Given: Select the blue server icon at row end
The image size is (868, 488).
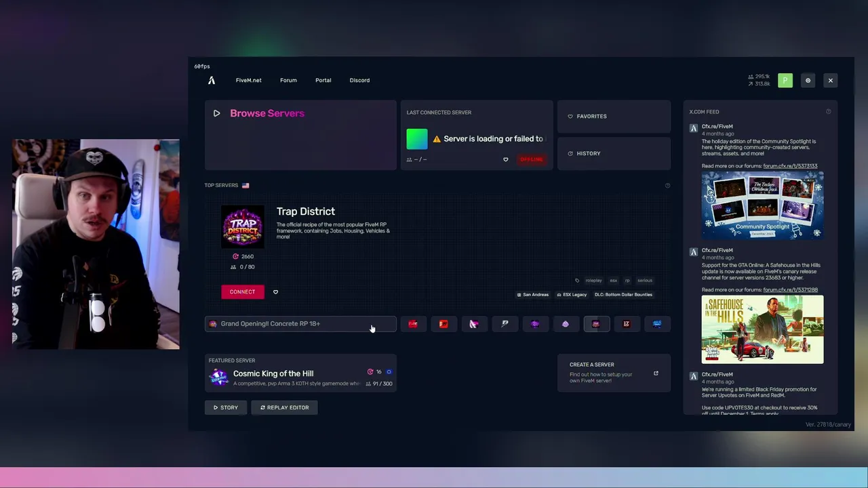Looking at the screenshot, I should point(657,324).
